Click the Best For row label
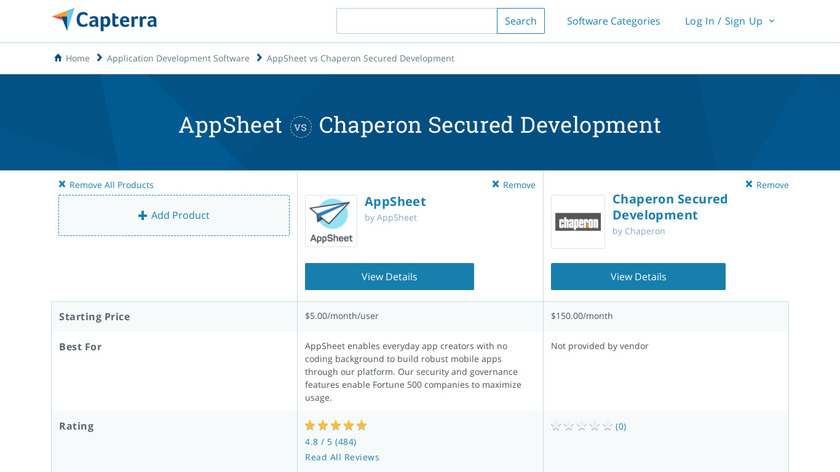Screen dimensions: 840x472 (80, 347)
